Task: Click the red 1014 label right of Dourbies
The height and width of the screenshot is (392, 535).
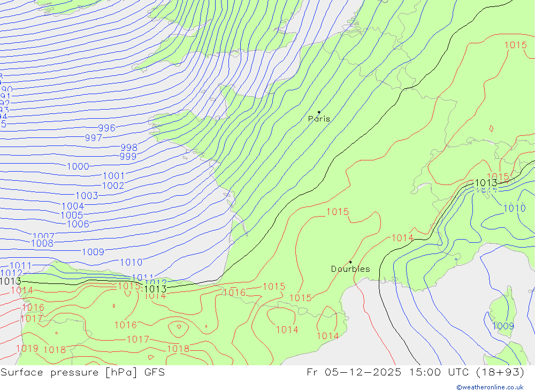Action: 402,238
